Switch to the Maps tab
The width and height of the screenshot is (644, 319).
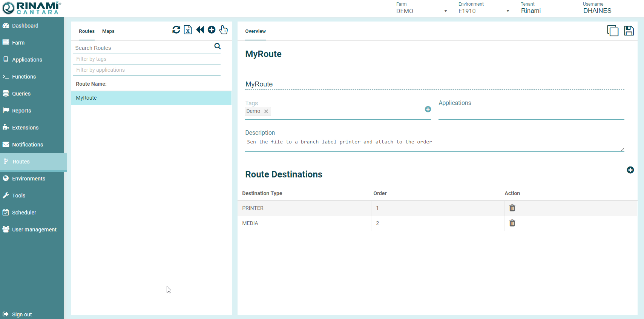click(108, 31)
